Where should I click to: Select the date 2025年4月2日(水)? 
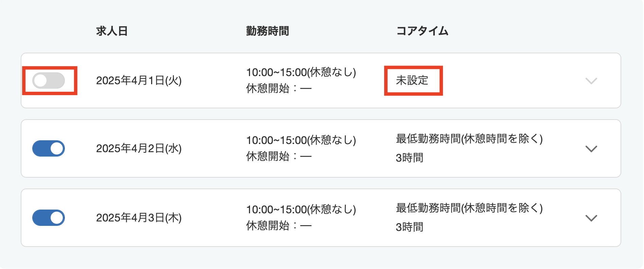point(139,148)
